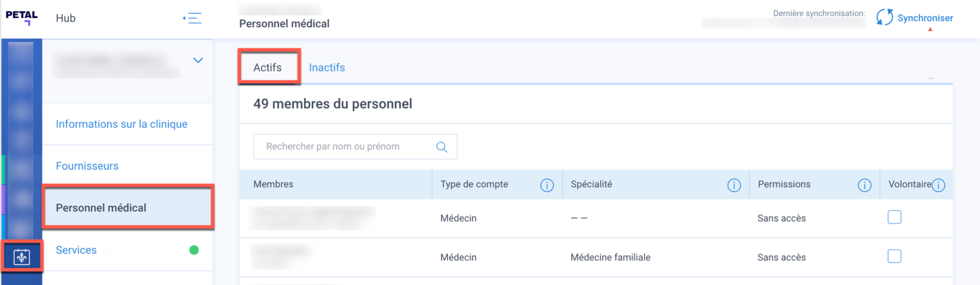
Task: Click the Synchroniser button label
Action: (x=925, y=18)
